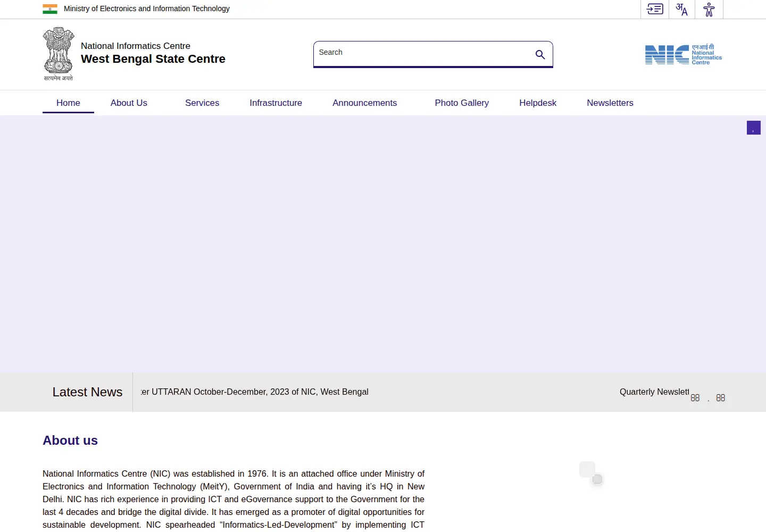Click the India flag icon
Image resolution: width=766 pixels, height=532 pixels.
(50, 9)
